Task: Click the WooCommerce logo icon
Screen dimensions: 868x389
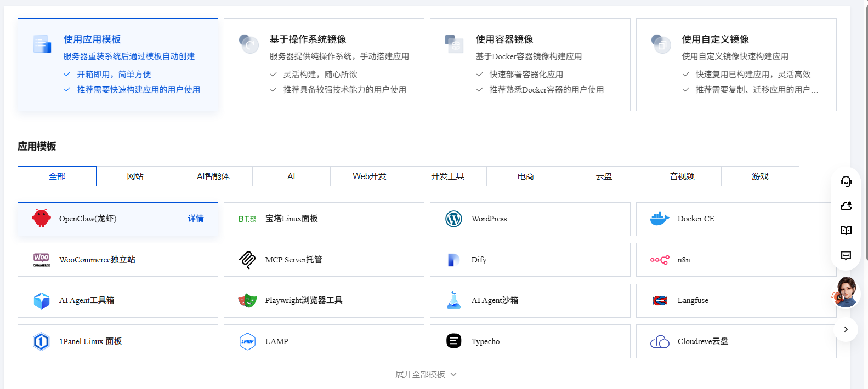Action: coord(41,260)
